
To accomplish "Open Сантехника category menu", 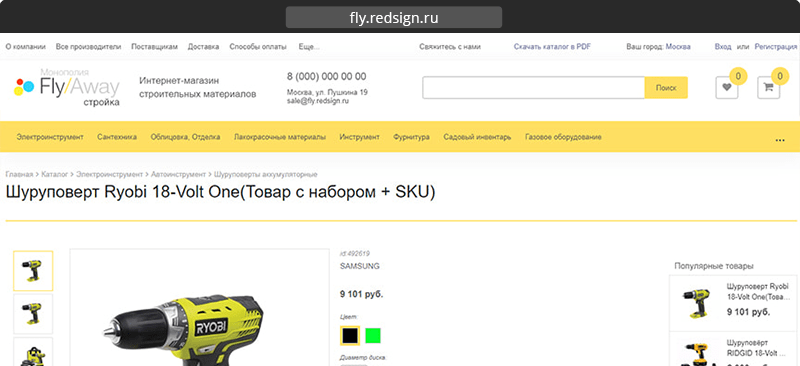I will [x=117, y=137].
